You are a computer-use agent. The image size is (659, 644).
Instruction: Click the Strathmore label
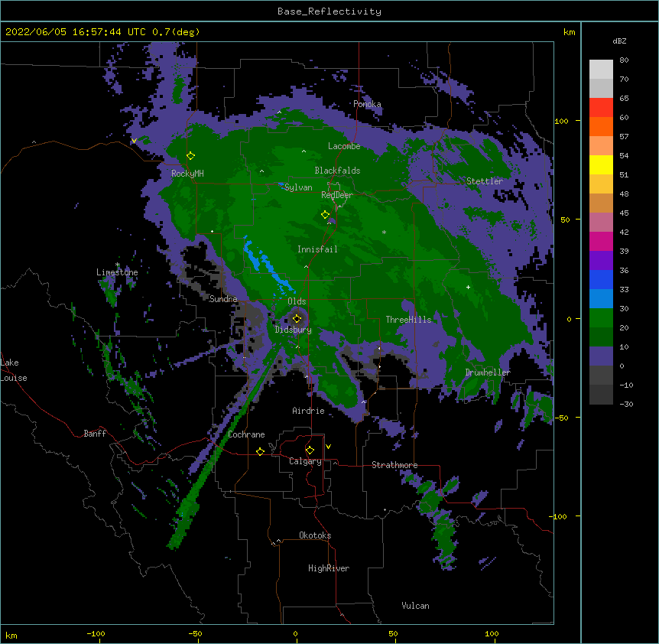394,465
